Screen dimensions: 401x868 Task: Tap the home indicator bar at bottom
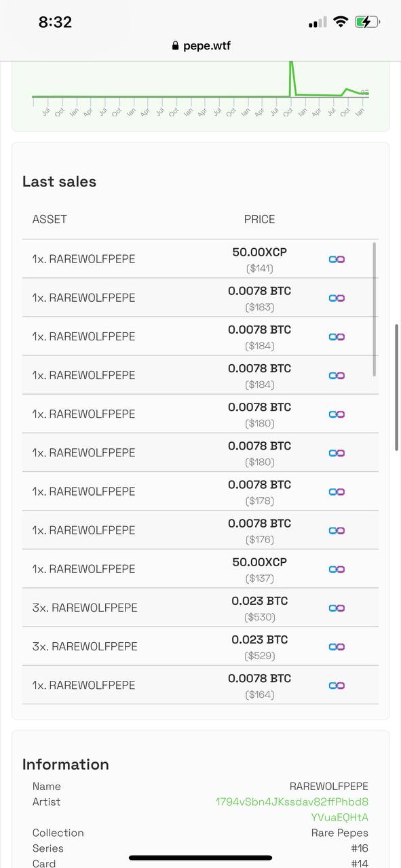[200, 858]
